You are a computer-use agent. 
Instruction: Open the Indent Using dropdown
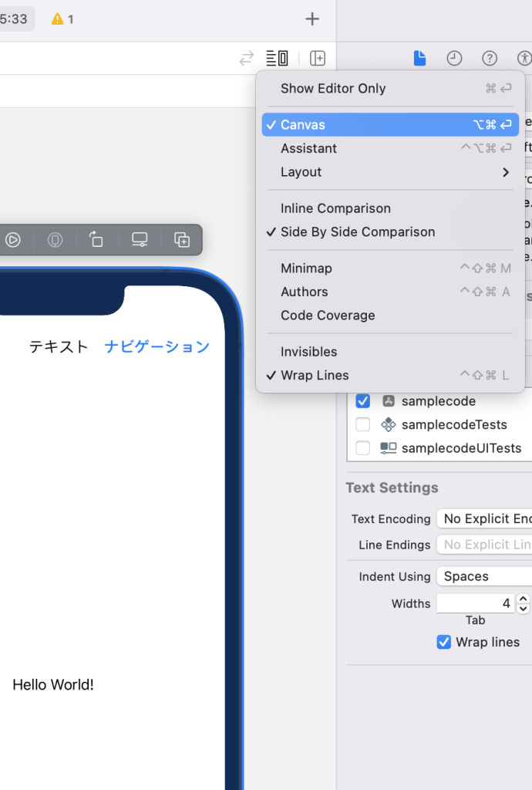[x=484, y=576]
